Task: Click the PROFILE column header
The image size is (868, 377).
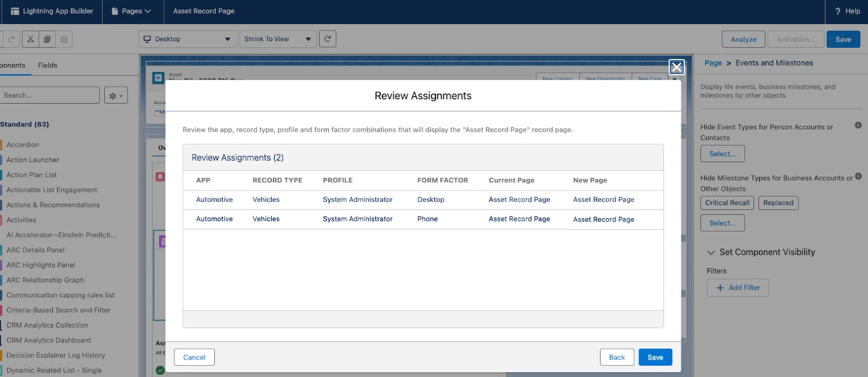Action: click(x=337, y=181)
